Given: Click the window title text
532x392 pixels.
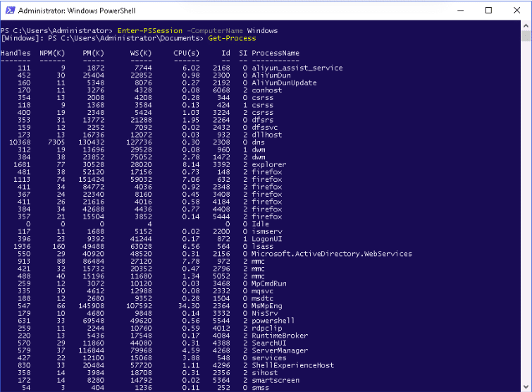Looking at the screenshot, I should coord(77,11).
